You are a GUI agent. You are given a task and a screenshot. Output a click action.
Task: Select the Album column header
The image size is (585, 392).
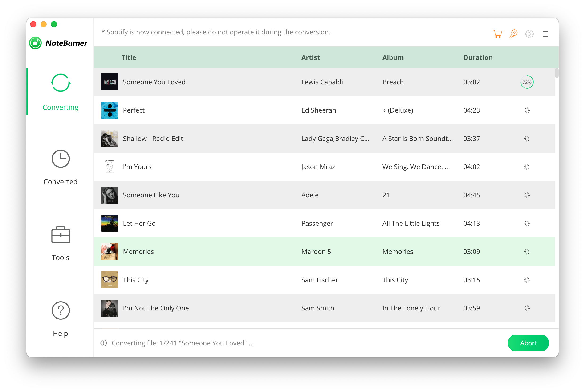(393, 57)
